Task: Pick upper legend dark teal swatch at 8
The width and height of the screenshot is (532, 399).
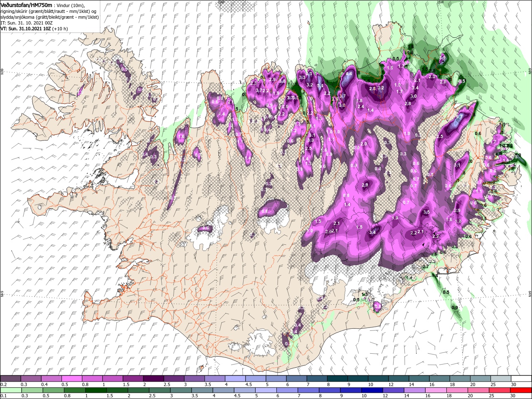Action: (337, 379)
